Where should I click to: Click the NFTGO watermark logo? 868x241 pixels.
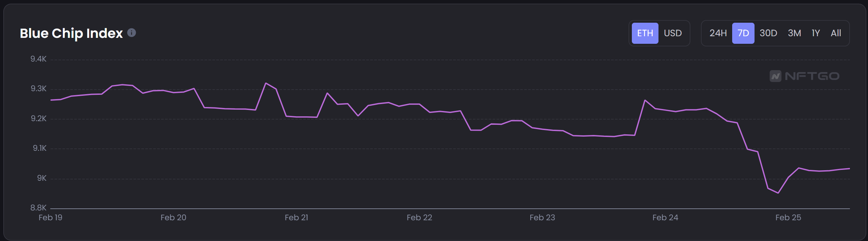[x=804, y=76]
